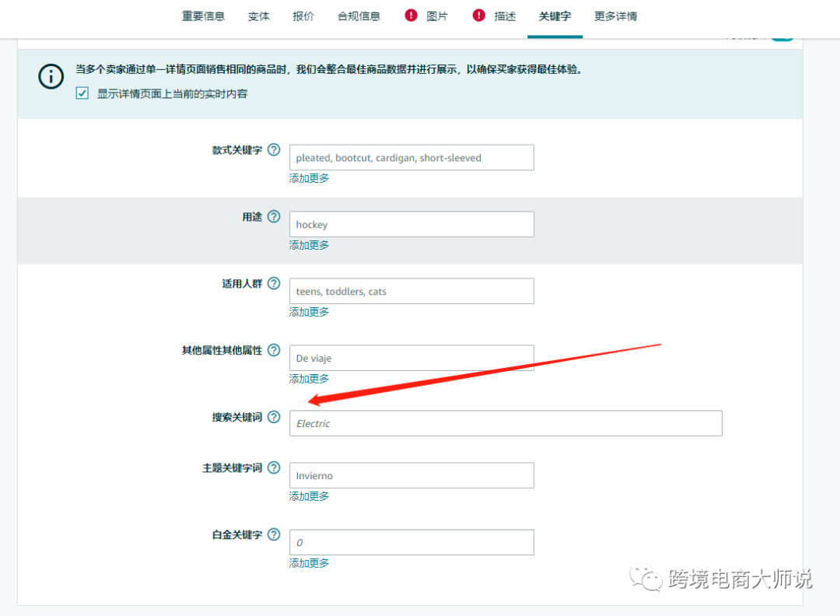Click the 搜索关键词 input showing Electric

[x=506, y=423]
